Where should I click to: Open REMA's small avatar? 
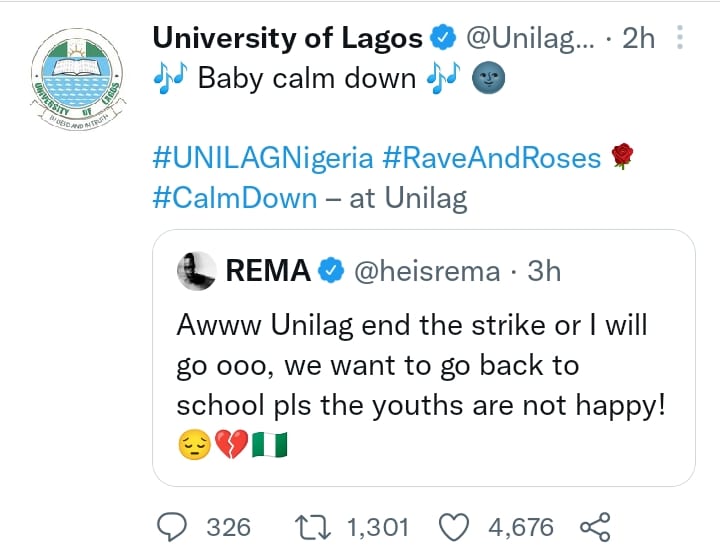[198, 271]
